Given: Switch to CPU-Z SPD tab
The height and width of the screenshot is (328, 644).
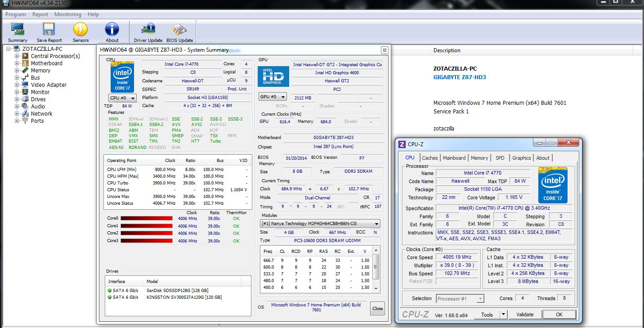Looking at the screenshot, I should [x=500, y=158].
